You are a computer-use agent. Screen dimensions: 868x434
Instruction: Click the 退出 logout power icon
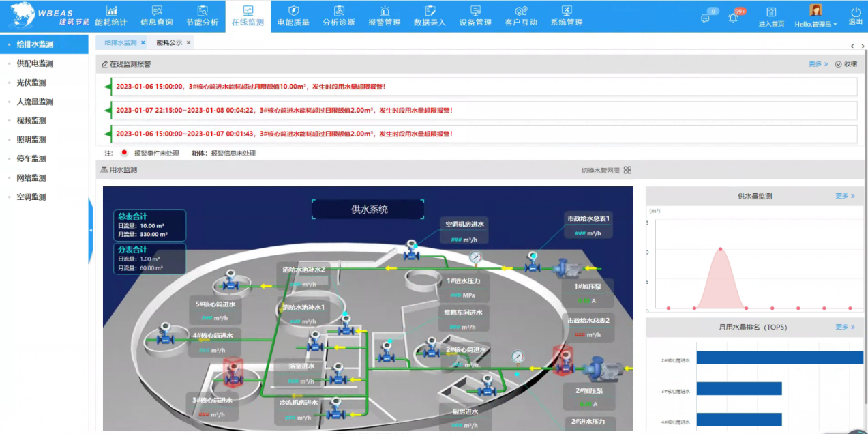(x=856, y=16)
